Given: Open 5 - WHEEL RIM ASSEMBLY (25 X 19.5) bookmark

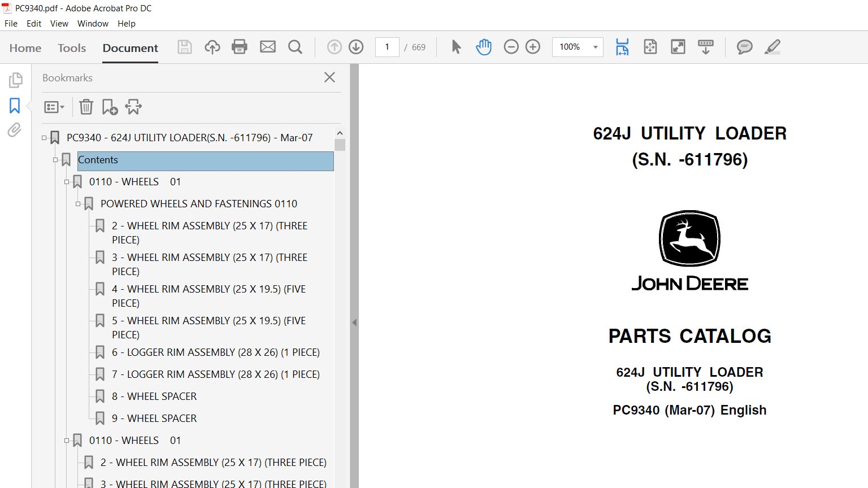Looking at the screenshot, I should [209, 328].
